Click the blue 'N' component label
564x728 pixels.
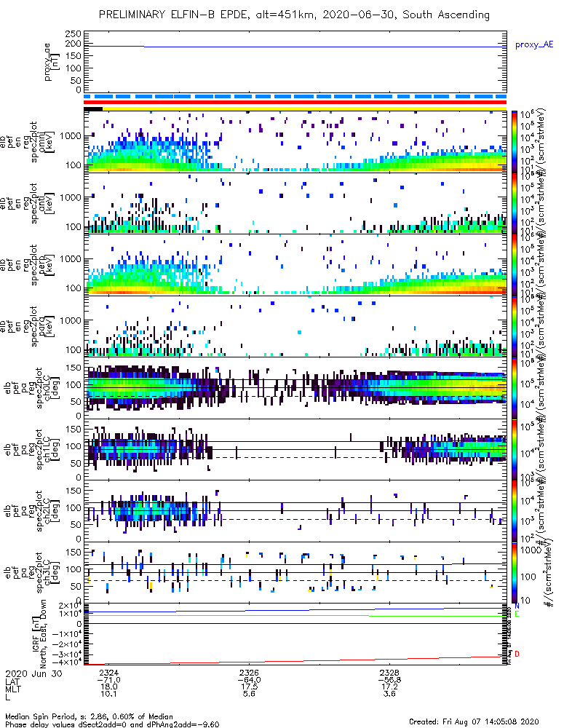coord(517,606)
